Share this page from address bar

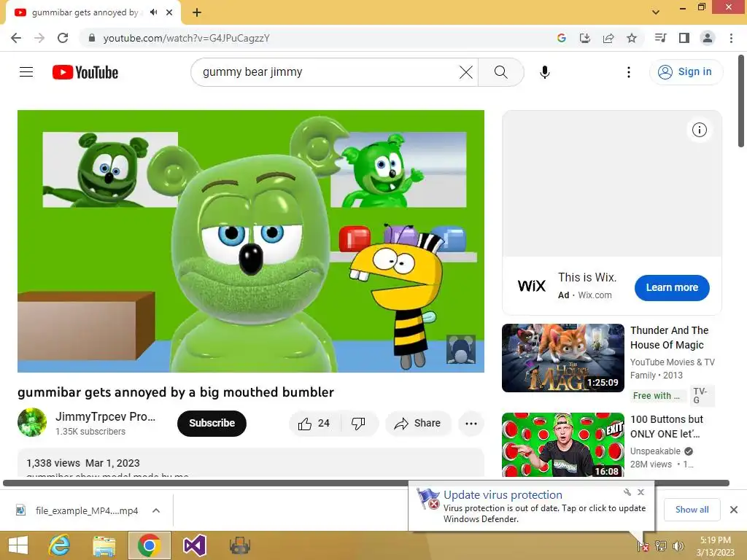click(608, 38)
